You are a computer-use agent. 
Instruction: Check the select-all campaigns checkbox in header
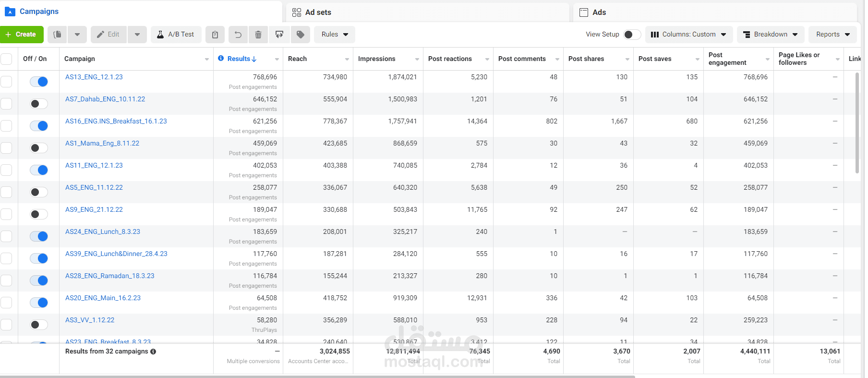tap(6, 59)
